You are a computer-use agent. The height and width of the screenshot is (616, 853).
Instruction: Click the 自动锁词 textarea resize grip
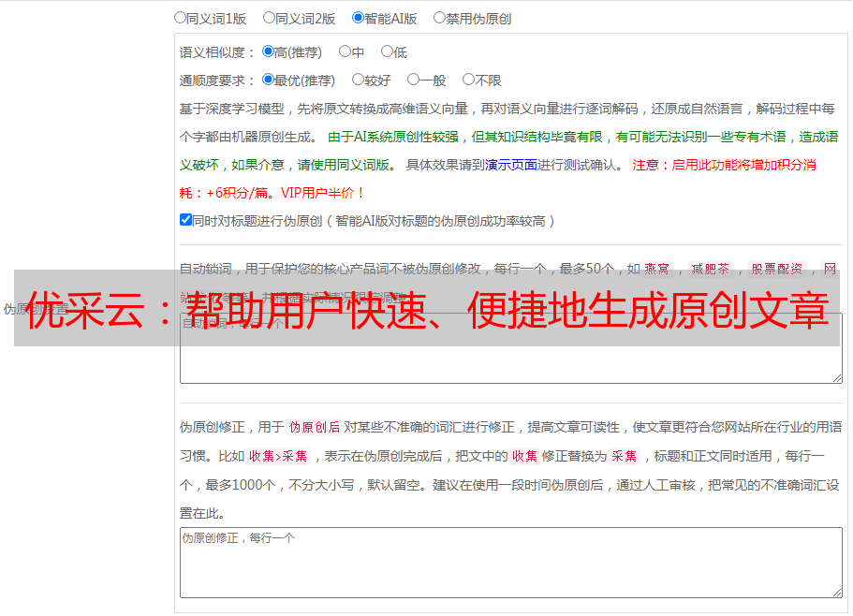click(x=837, y=378)
